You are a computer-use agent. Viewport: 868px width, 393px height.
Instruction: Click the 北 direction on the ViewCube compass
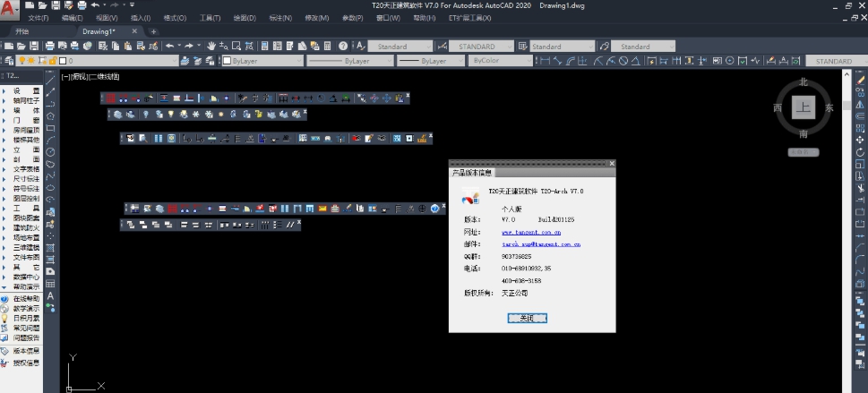coord(804,82)
